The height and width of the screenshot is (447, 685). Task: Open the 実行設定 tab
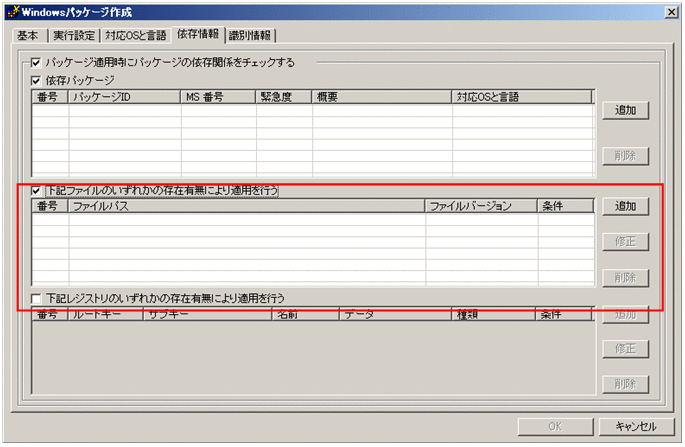click(75, 36)
